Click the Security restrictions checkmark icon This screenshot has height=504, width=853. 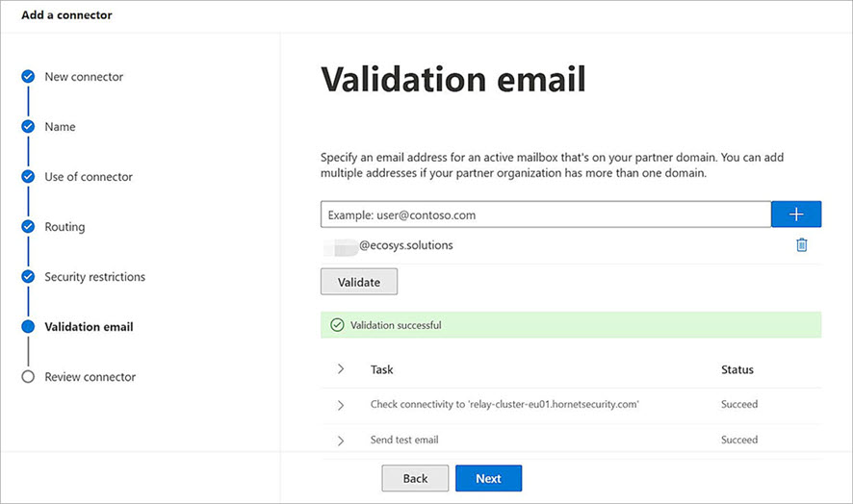(x=28, y=277)
